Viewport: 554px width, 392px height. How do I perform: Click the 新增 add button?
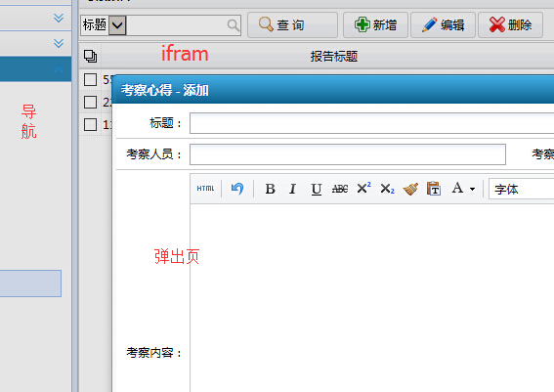[x=375, y=25]
